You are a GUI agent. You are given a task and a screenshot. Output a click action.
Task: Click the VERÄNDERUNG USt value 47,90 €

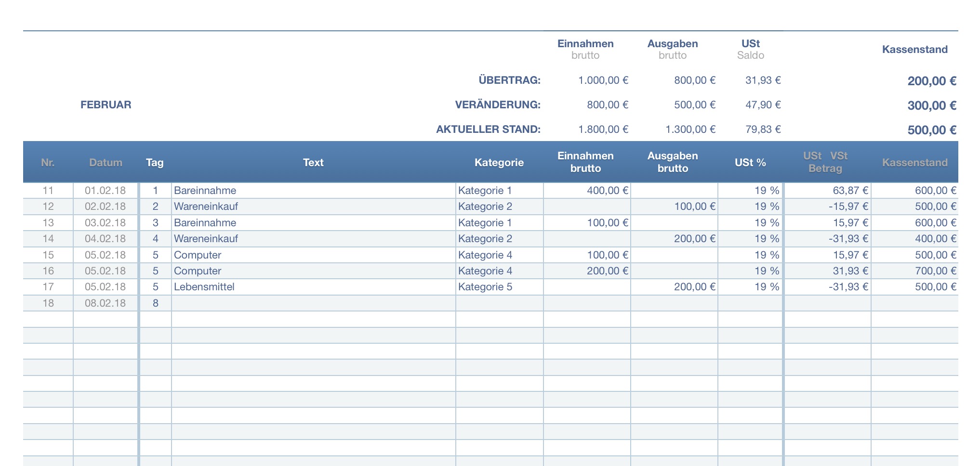point(763,105)
